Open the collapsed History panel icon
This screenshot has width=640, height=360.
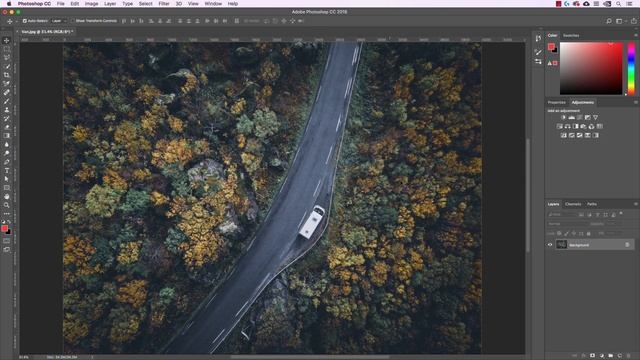(x=538, y=38)
